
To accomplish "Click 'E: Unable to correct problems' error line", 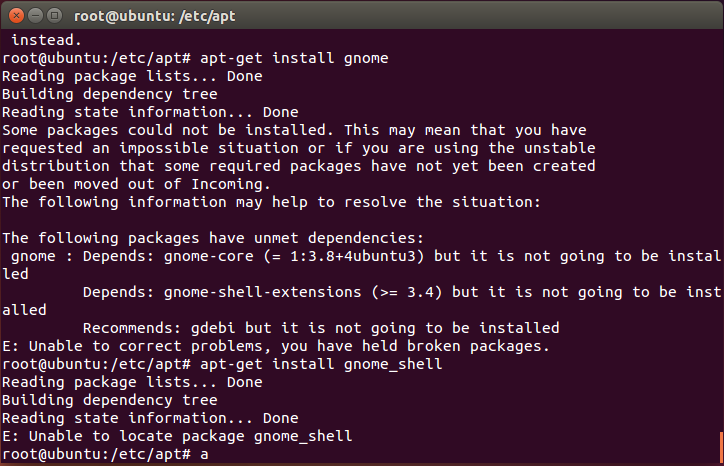I will coord(276,346).
